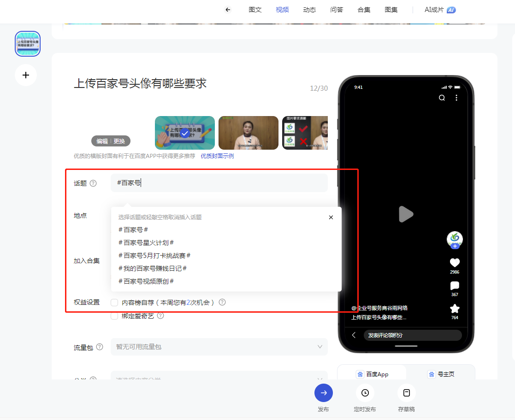Tap the comment icon showing 367
The image size is (515, 420).
[455, 286]
